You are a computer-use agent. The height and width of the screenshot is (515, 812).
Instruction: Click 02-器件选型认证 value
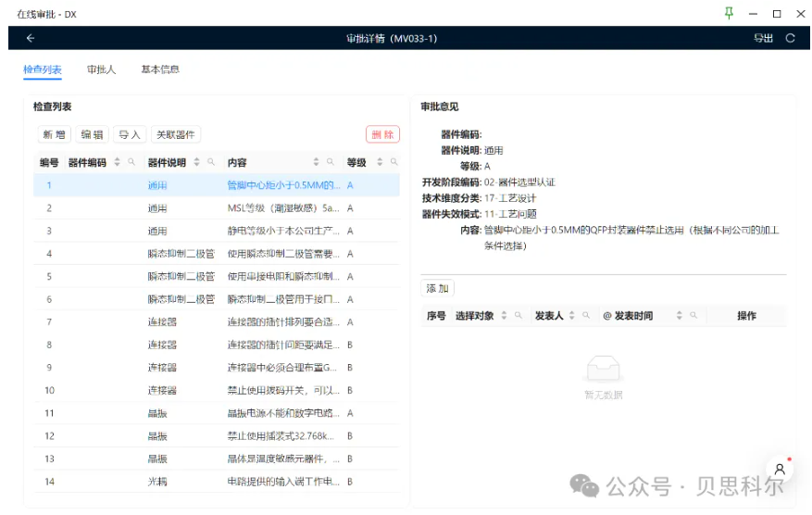coord(519,182)
